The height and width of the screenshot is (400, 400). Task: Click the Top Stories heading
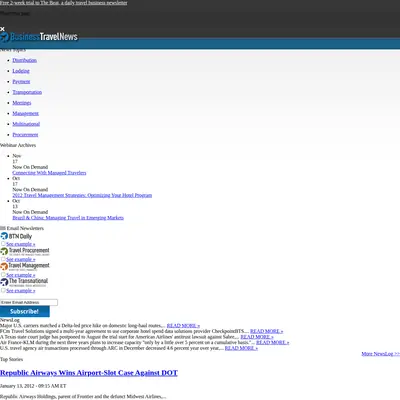click(x=12, y=359)
